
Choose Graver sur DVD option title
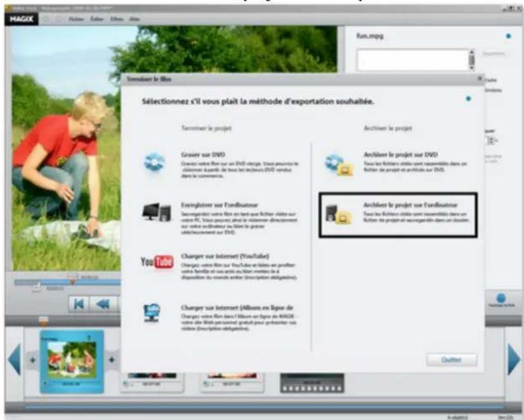[203, 155]
